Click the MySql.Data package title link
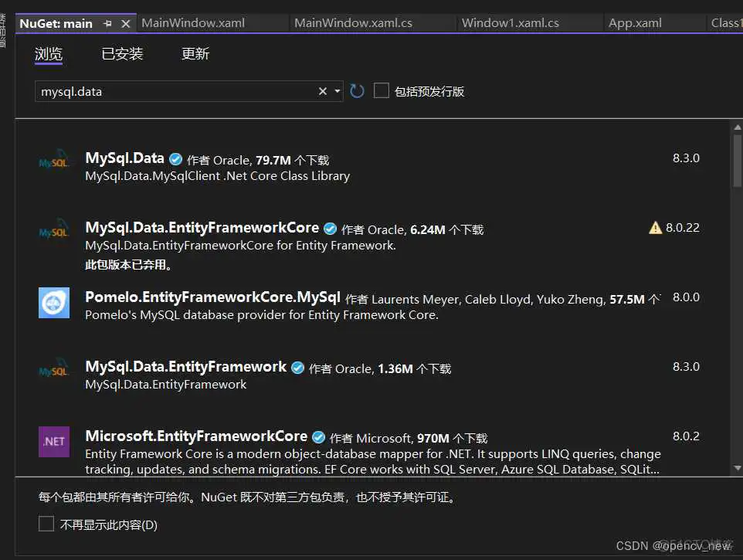This screenshot has width=743, height=560. (x=124, y=158)
